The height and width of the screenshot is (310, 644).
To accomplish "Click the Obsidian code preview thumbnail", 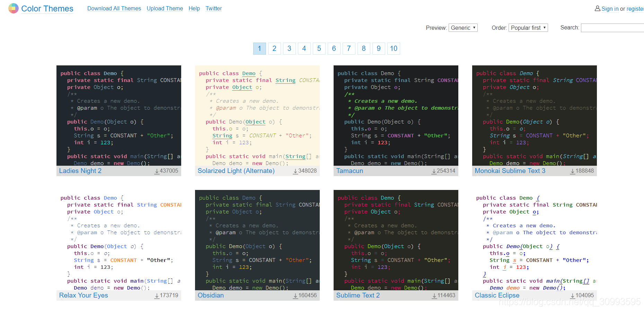I will click(257, 240).
